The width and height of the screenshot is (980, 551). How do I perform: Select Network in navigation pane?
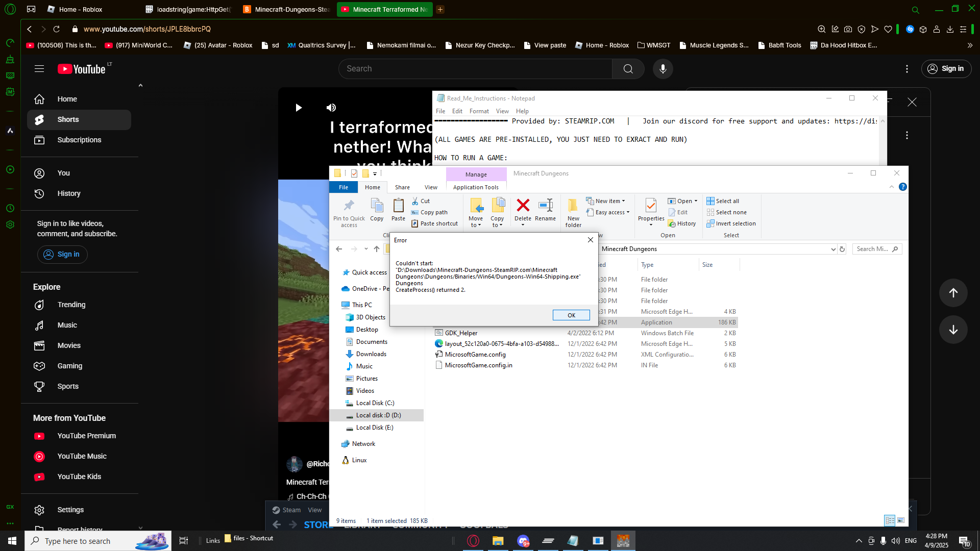(x=363, y=444)
